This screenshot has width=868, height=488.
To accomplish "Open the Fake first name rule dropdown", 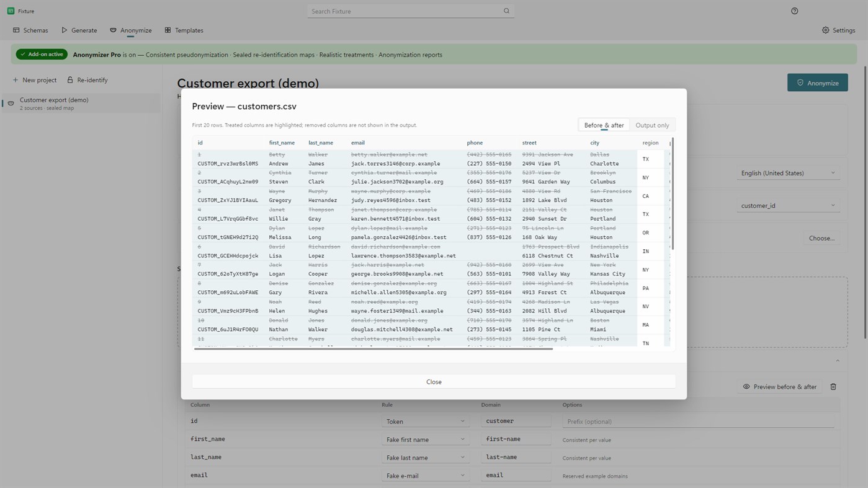I will pos(425,440).
